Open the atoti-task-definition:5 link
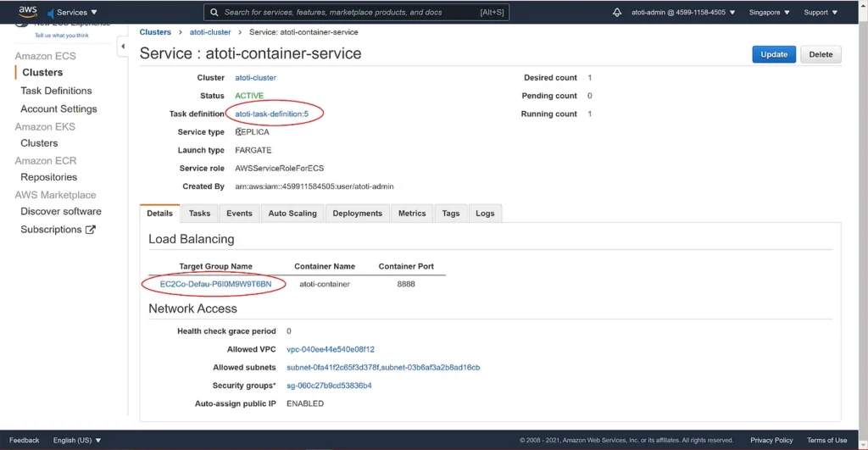868x450 pixels. [x=272, y=114]
